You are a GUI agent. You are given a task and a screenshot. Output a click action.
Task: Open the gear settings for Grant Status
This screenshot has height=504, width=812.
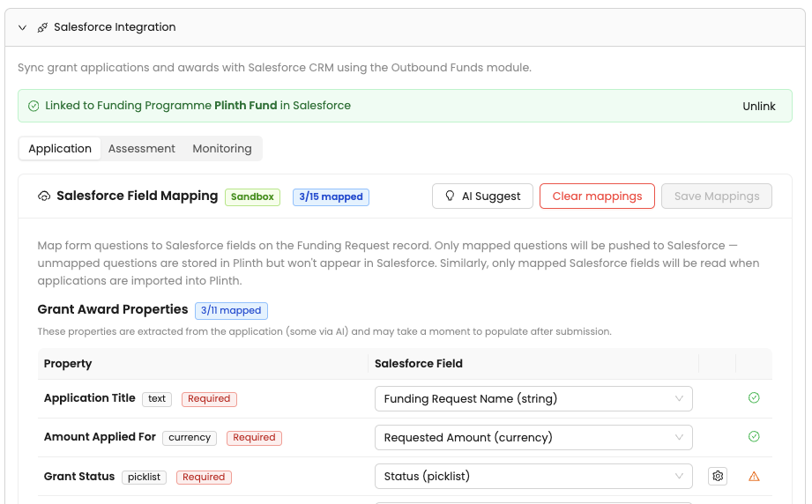point(718,476)
